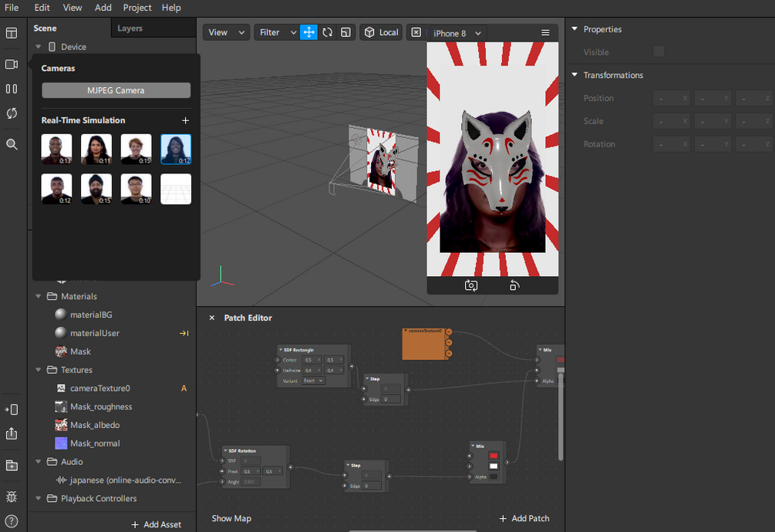Screen dimensions: 775x532
Task: Open the layout panel icon in left sidebar
Action: pos(12,33)
